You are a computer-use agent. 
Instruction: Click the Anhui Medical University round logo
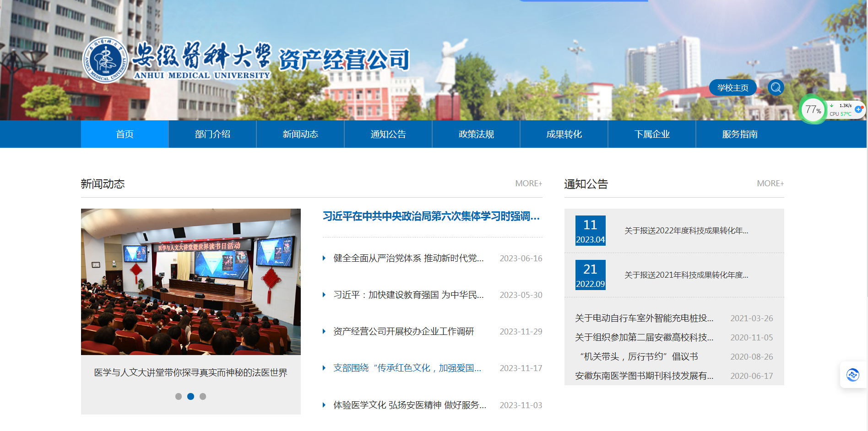105,60
